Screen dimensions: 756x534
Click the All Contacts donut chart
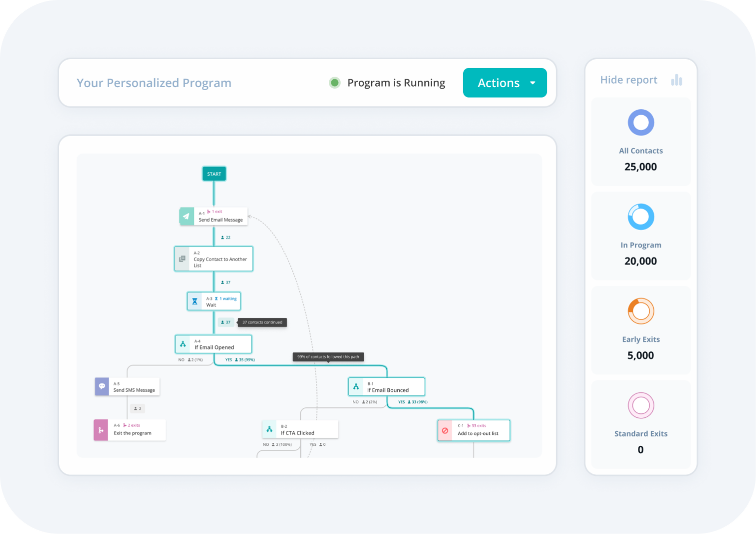(641, 123)
